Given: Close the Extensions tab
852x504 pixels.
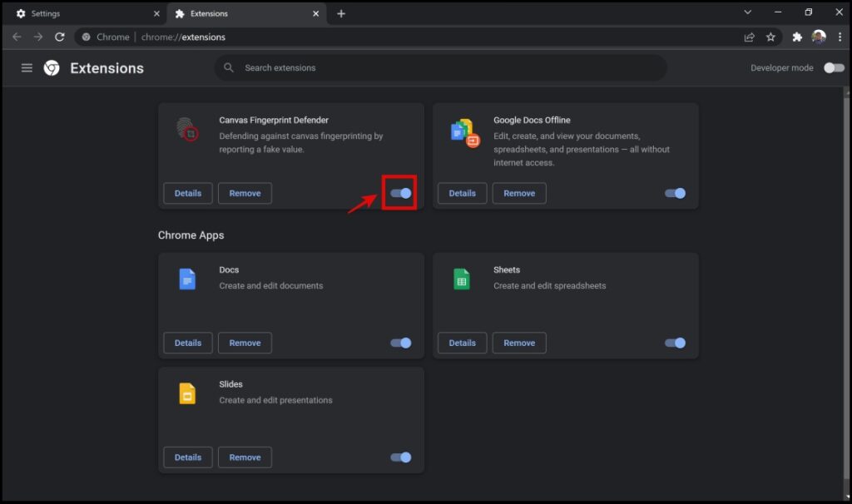Looking at the screenshot, I should [315, 13].
